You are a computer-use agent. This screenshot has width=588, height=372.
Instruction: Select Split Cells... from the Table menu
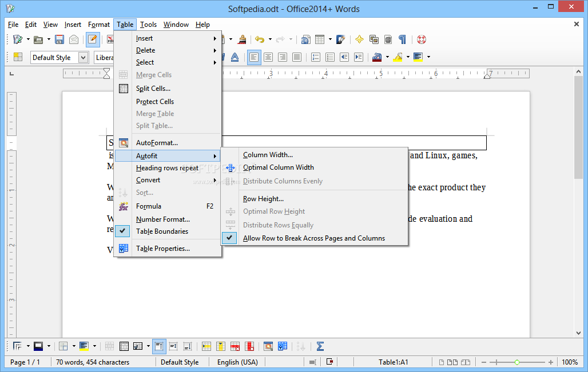click(x=167, y=89)
